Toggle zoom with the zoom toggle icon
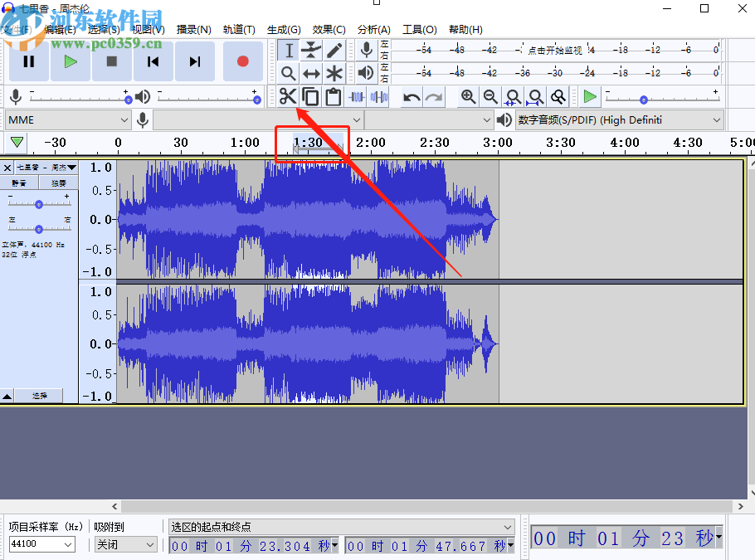The width and height of the screenshot is (755, 560). coord(558,97)
